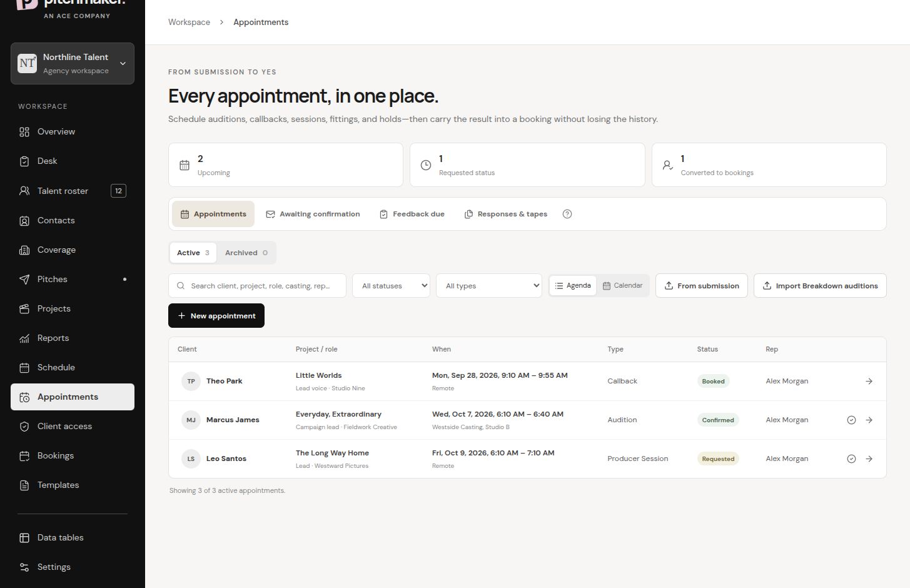This screenshot has width=910, height=588.
Task: Switch to Calendar view
Action: click(x=622, y=285)
